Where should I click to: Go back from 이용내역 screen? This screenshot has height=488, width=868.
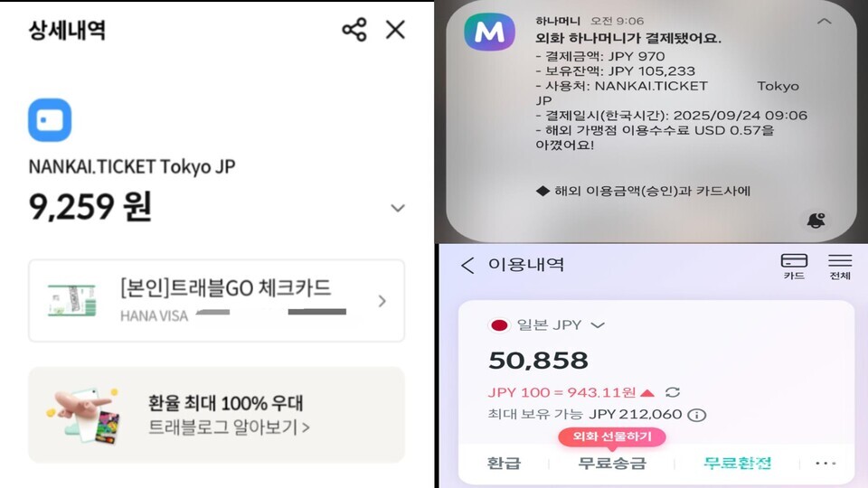click(467, 265)
